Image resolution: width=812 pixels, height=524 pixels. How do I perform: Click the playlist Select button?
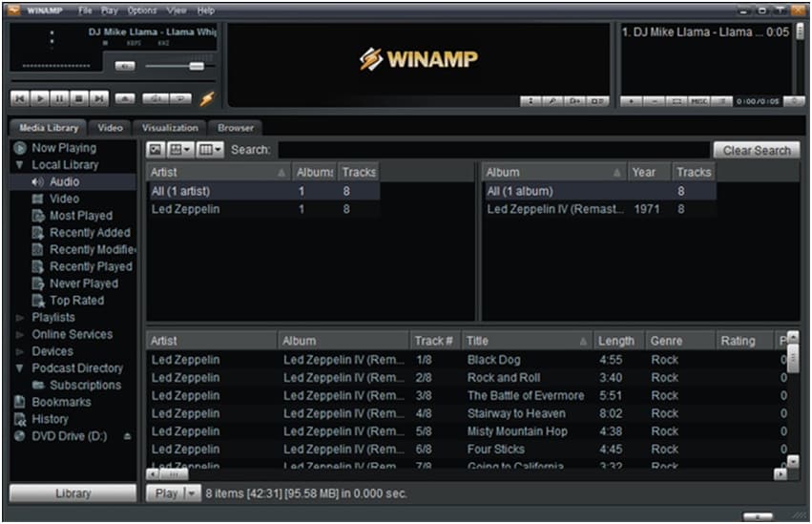coord(677,101)
